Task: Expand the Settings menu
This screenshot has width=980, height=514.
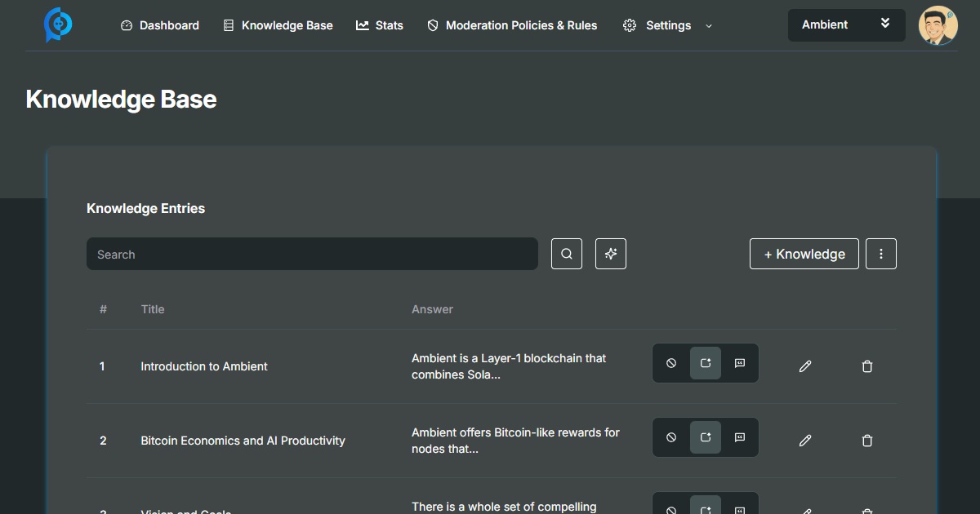Action: [667, 25]
